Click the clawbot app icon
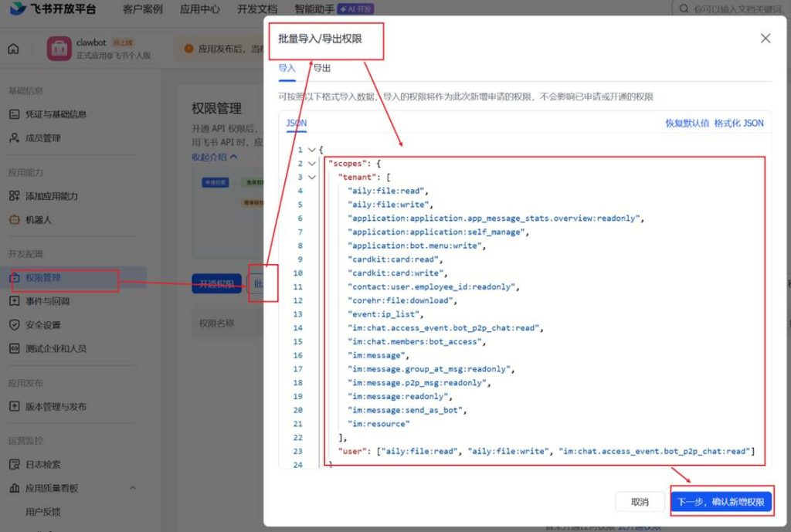Image resolution: width=791 pixels, height=532 pixels. click(x=59, y=49)
